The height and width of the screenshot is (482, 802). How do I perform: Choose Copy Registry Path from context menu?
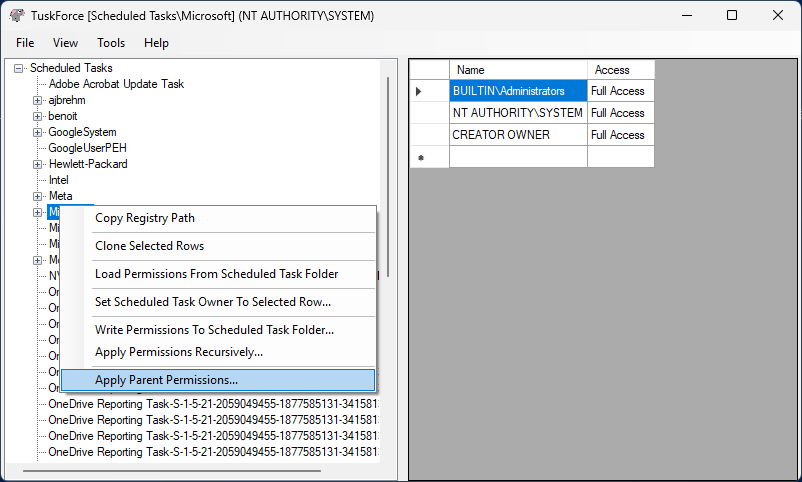pos(145,218)
